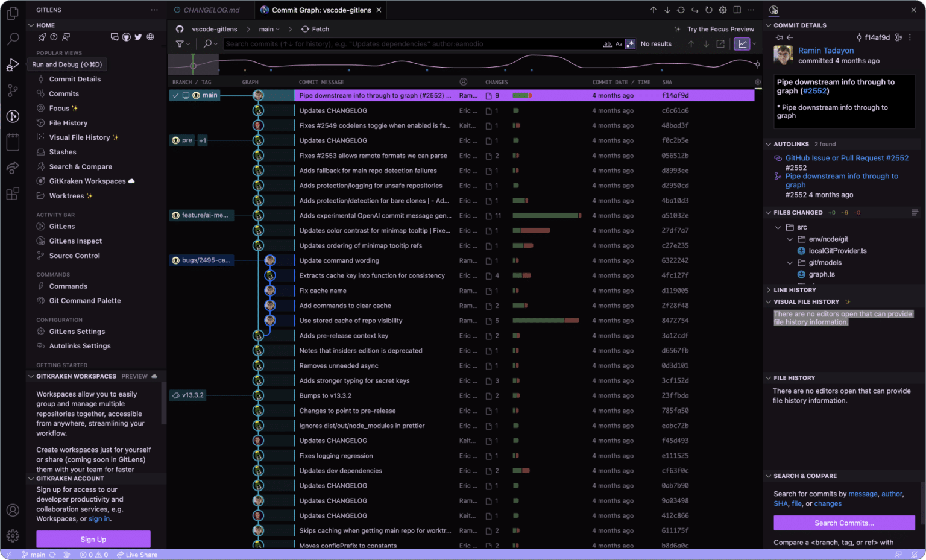Image resolution: width=926 pixels, height=560 pixels.
Task: Toggle the commit graph minimap view
Action: 742,43
